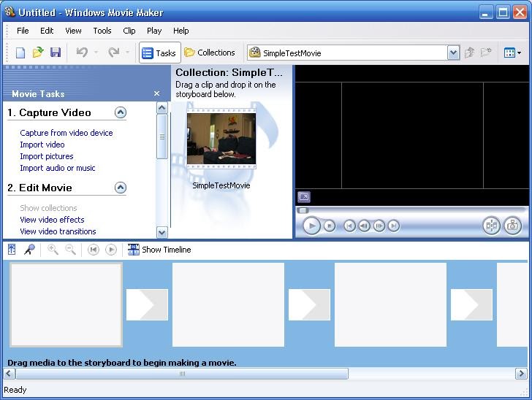This screenshot has width=532, height=400.
Task: Open View video transitions
Action: [x=58, y=231]
